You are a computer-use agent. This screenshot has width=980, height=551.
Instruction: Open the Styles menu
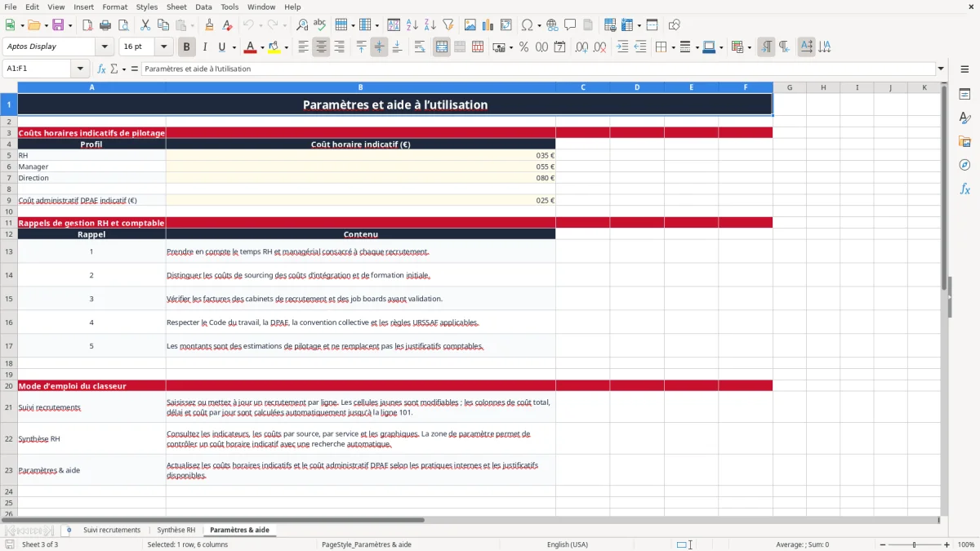(x=147, y=7)
